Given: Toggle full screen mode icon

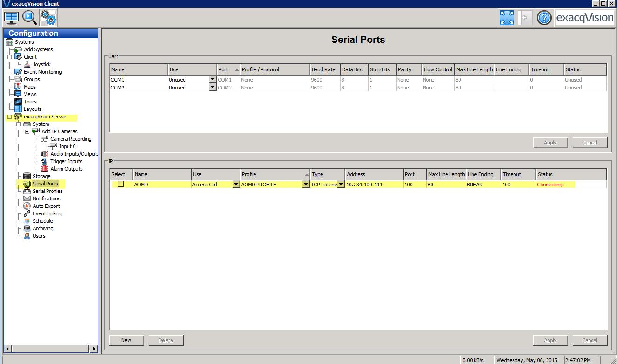Looking at the screenshot, I should point(507,18).
